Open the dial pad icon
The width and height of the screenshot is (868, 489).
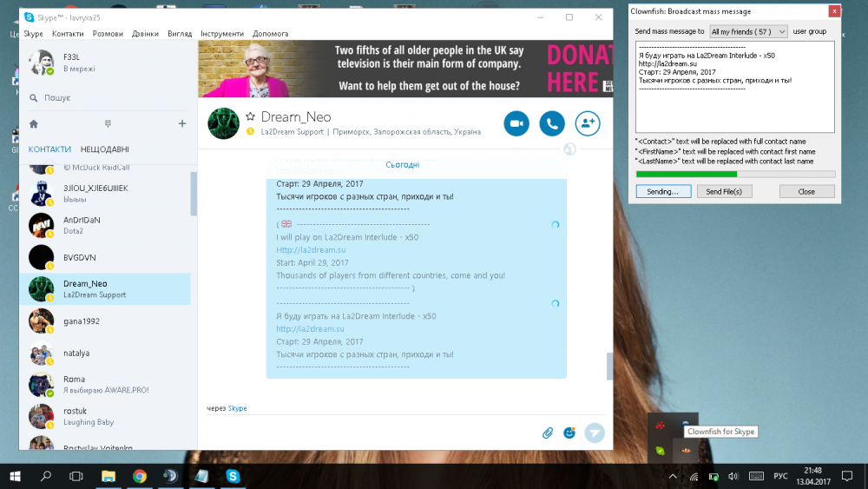click(x=108, y=123)
